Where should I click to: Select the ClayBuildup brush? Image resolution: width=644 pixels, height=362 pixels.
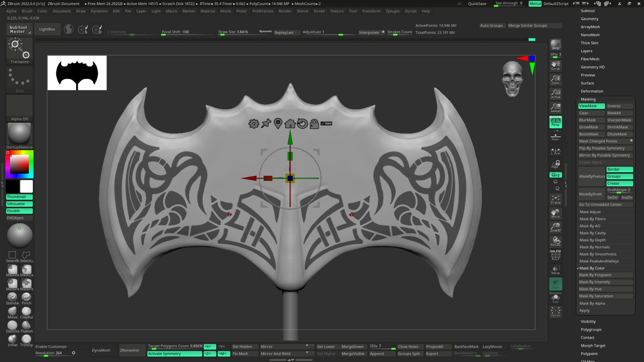point(27,313)
